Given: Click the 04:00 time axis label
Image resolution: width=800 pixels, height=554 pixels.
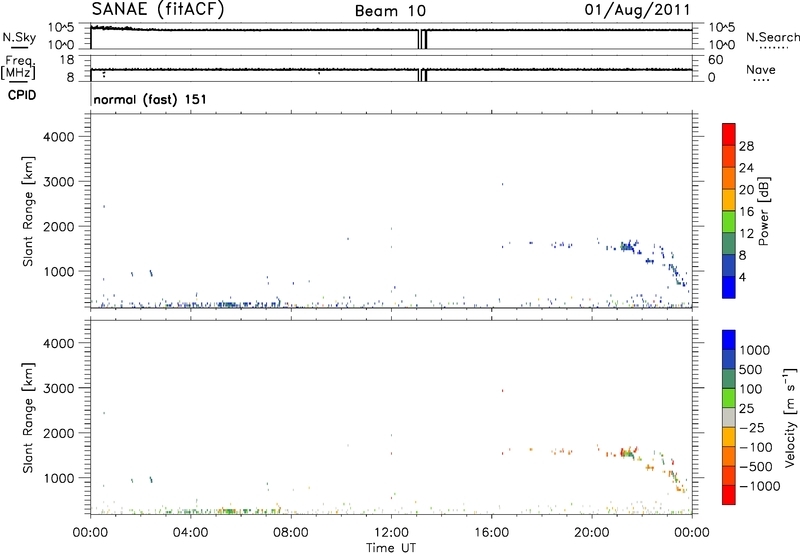Looking at the screenshot, I should (190, 533).
